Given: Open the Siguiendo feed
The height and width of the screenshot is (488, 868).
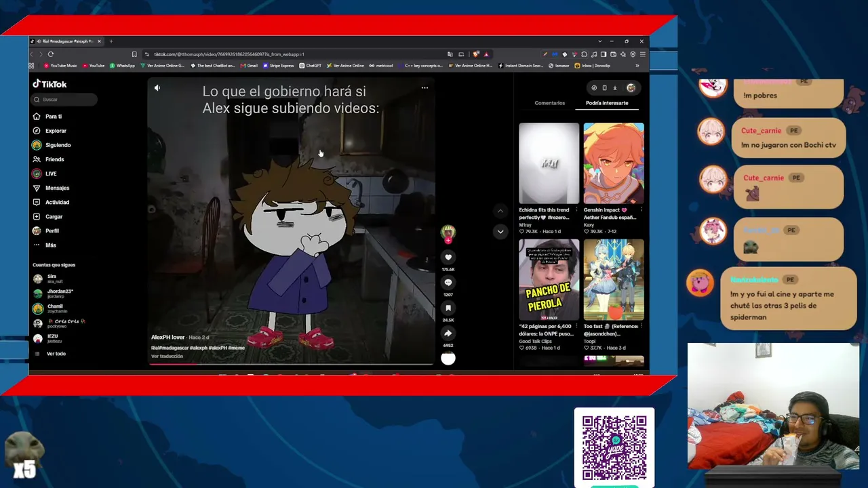Looking at the screenshot, I should 52,145.
